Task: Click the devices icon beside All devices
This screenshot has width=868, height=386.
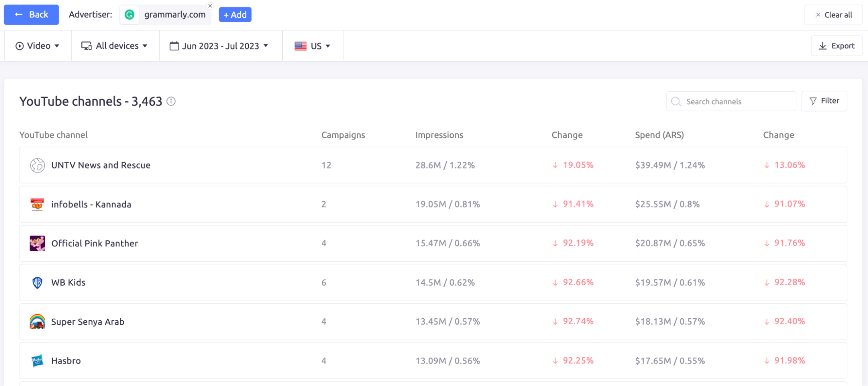Action: [86, 46]
